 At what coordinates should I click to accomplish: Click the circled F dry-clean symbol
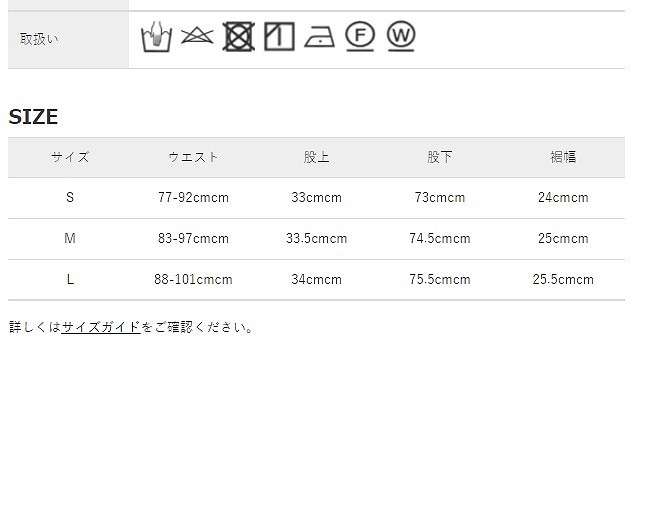(x=360, y=36)
